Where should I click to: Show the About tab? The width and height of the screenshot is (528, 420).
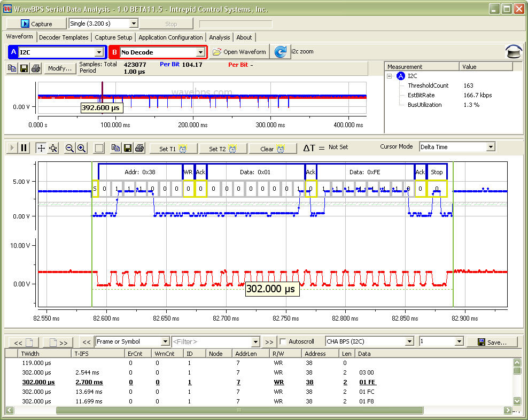click(x=244, y=37)
